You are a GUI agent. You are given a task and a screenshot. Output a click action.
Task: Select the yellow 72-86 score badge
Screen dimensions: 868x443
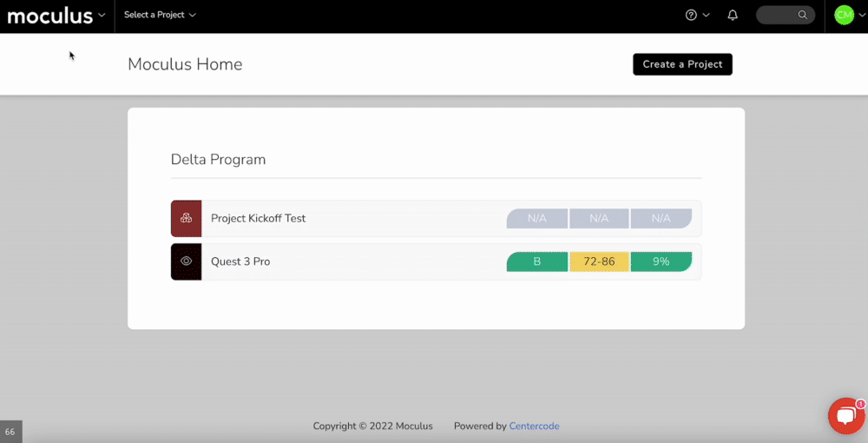(599, 261)
